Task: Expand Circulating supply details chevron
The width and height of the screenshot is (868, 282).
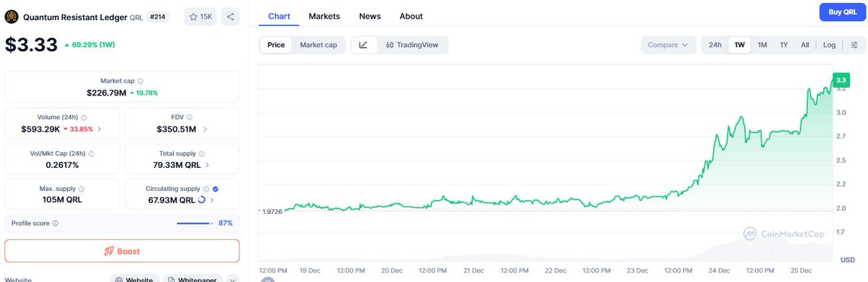Action: coord(212,200)
